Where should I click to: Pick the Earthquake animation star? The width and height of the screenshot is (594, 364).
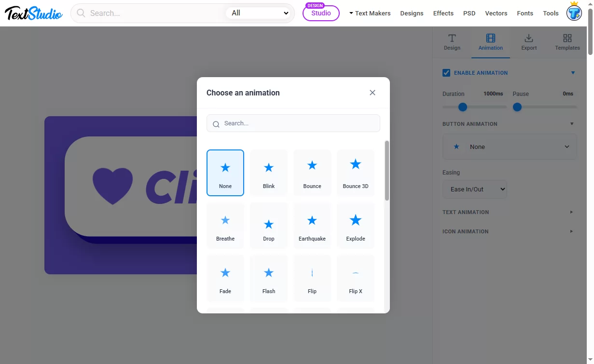point(312,220)
